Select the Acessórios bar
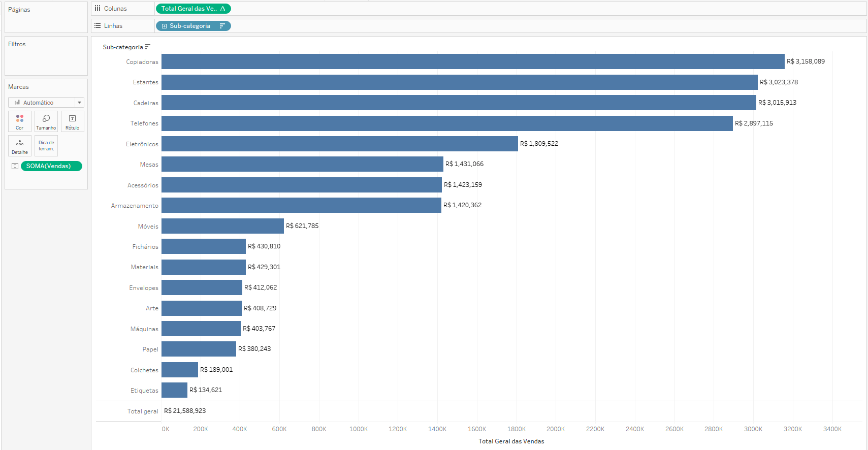This screenshot has height=450, width=868. coord(302,185)
